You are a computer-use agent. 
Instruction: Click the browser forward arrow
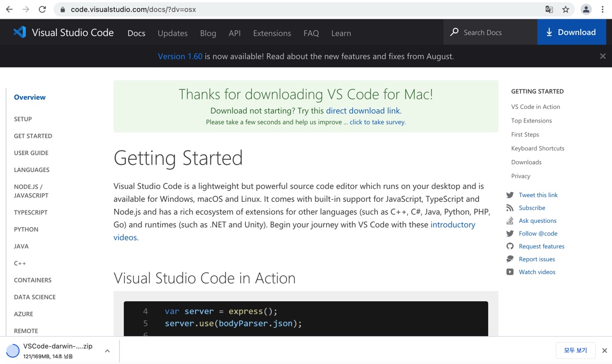pos(26,9)
